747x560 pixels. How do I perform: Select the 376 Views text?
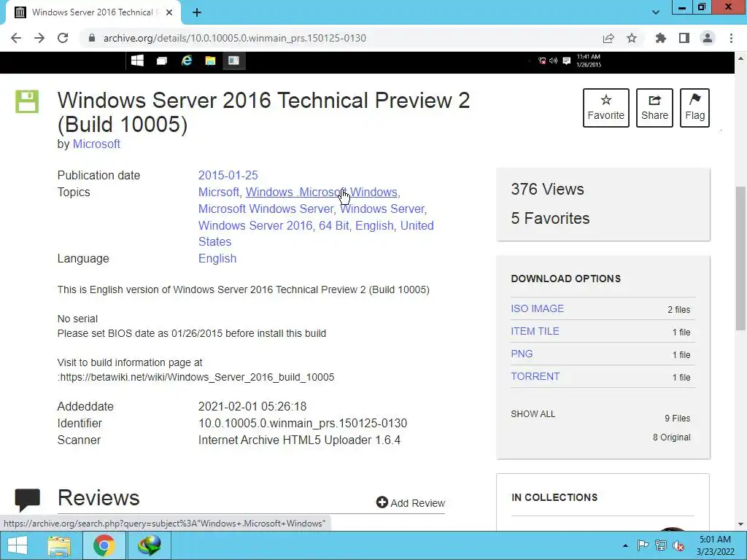pos(547,189)
